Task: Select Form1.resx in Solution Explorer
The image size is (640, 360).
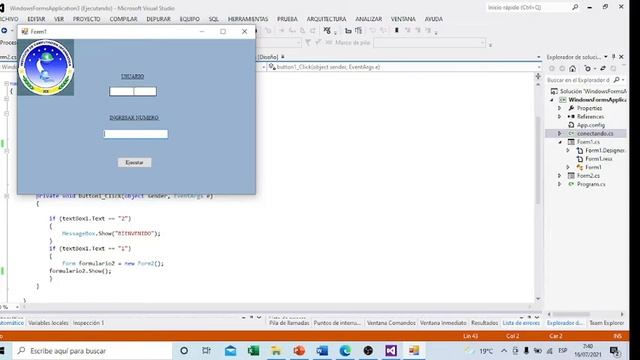Action: point(599,159)
